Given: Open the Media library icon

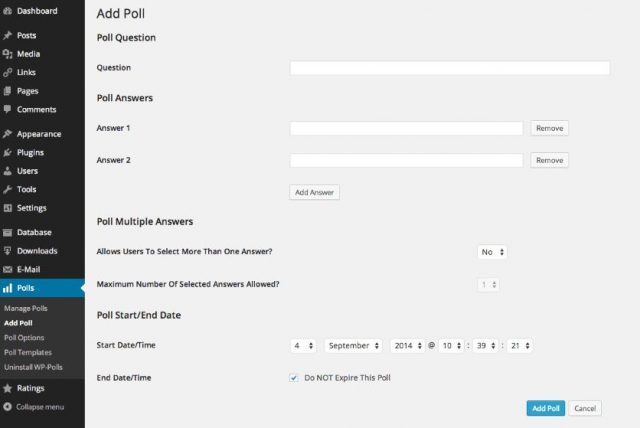Looking at the screenshot, I should click(7, 54).
